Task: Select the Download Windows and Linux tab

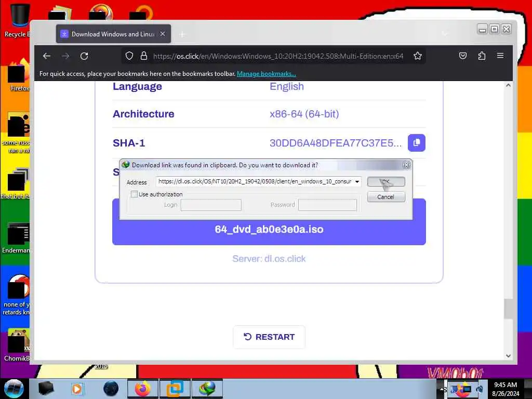Action: 113,34
